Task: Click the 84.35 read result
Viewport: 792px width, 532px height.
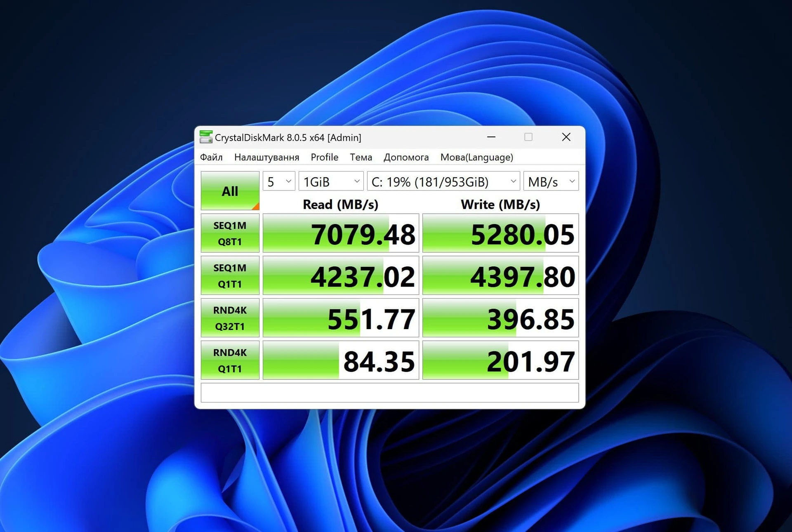Action: pyautogui.click(x=341, y=360)
